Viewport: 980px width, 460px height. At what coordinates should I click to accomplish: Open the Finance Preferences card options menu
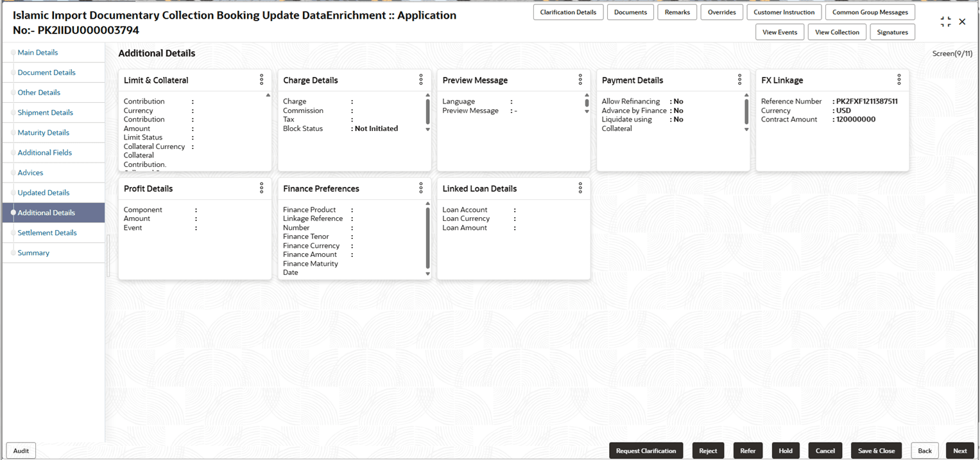click(420, 188)
